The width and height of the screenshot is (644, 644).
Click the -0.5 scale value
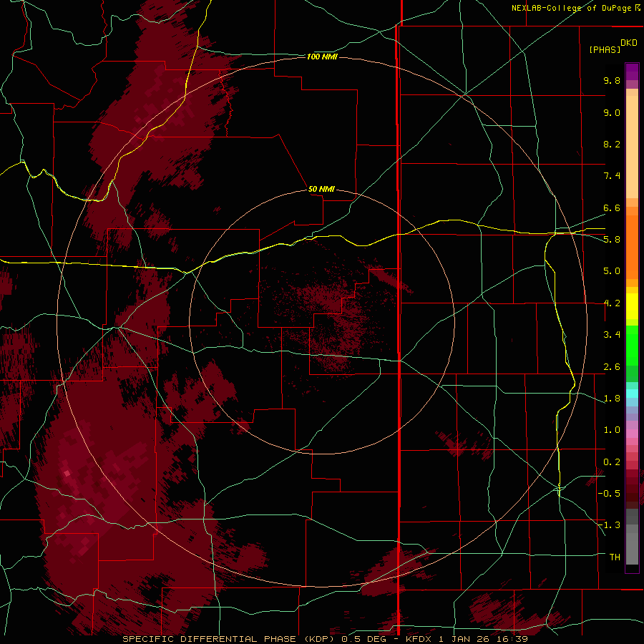point(610,494)
